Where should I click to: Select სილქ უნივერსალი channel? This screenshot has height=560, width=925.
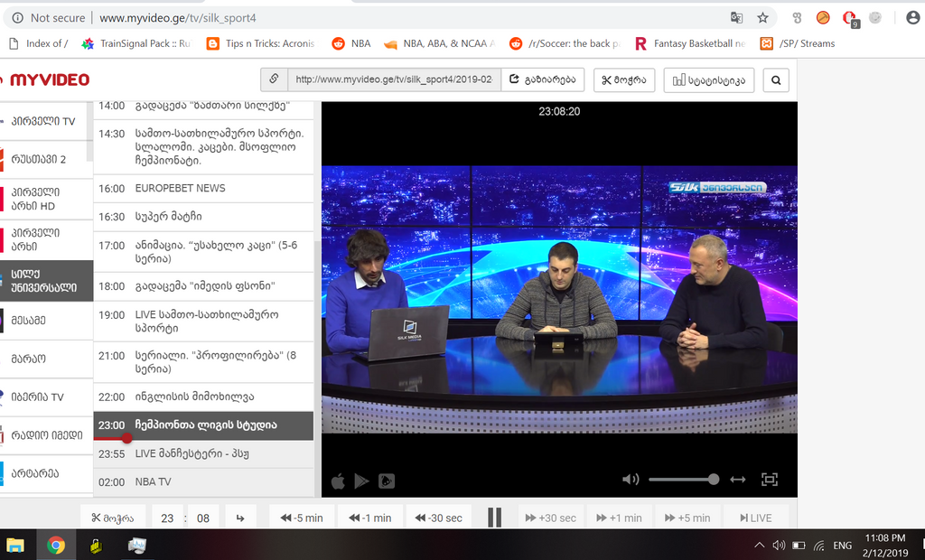[x=46, y=281]
